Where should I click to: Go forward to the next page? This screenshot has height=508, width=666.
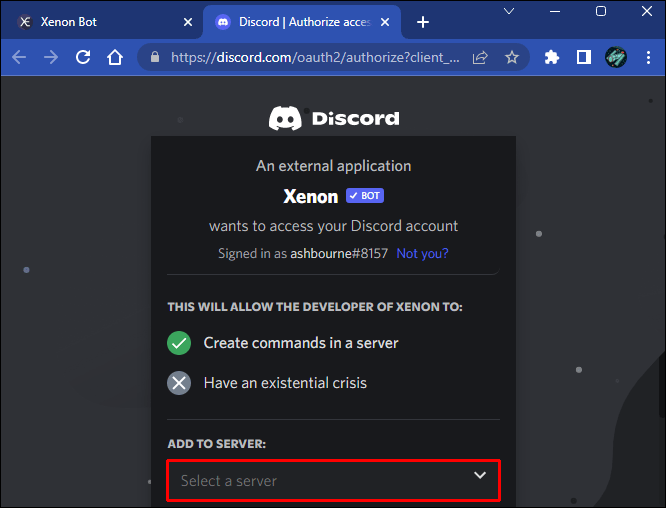click(x=51, y=57)
